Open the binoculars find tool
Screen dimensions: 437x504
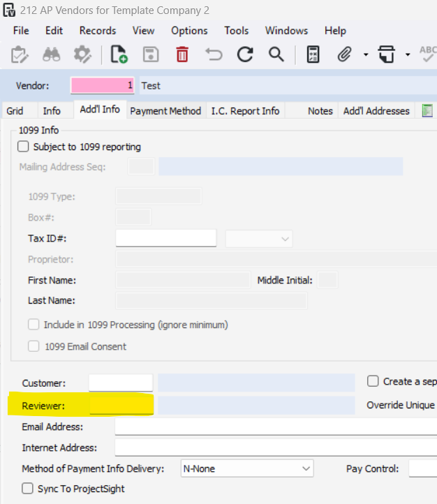(x=52, y=54)
